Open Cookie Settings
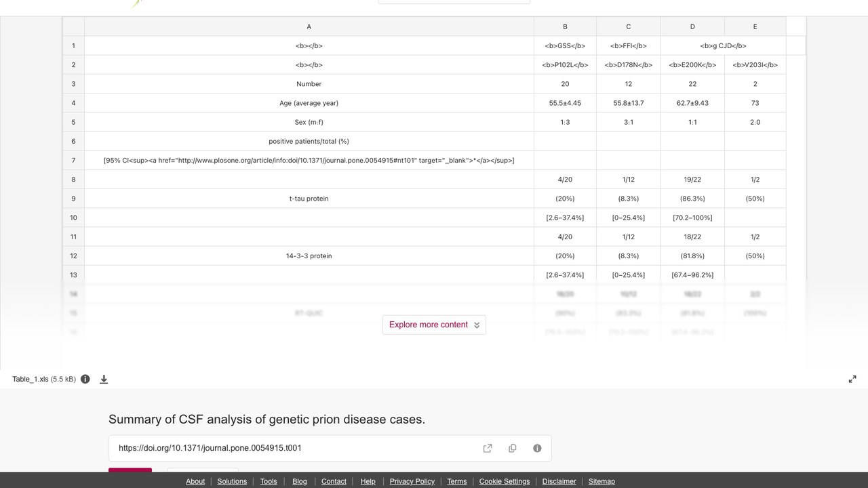 coord(505,481)
